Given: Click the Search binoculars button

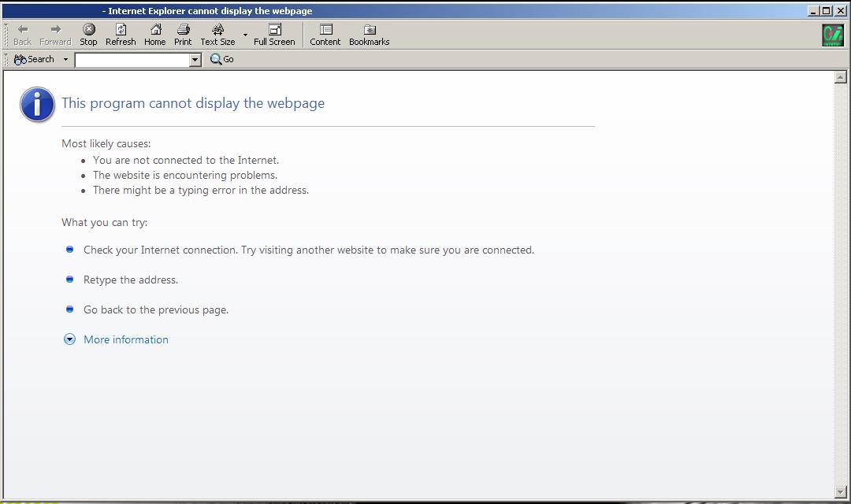Looking at the screenshot, I should click(x=34, y=59).
